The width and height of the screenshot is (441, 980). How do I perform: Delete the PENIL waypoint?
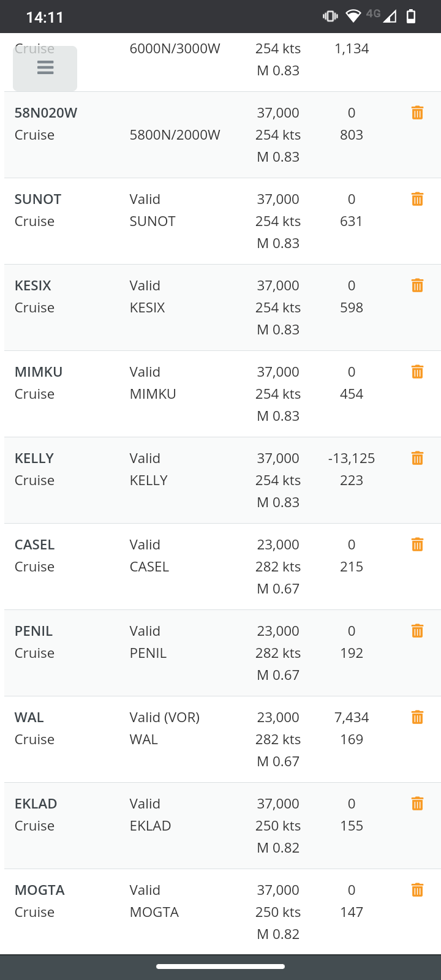417,631
